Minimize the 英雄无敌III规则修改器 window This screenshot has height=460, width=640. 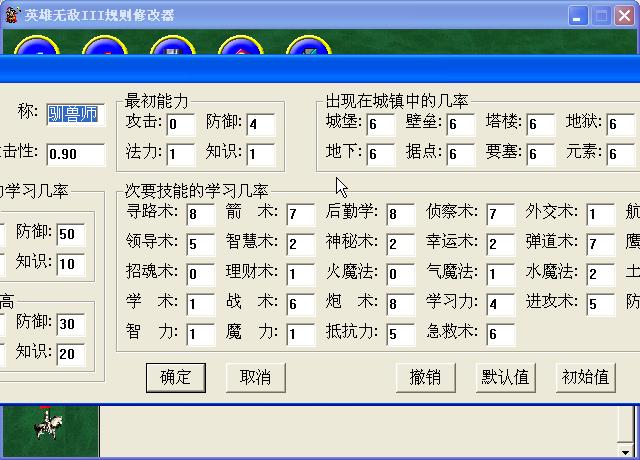(x=578, y=16)
